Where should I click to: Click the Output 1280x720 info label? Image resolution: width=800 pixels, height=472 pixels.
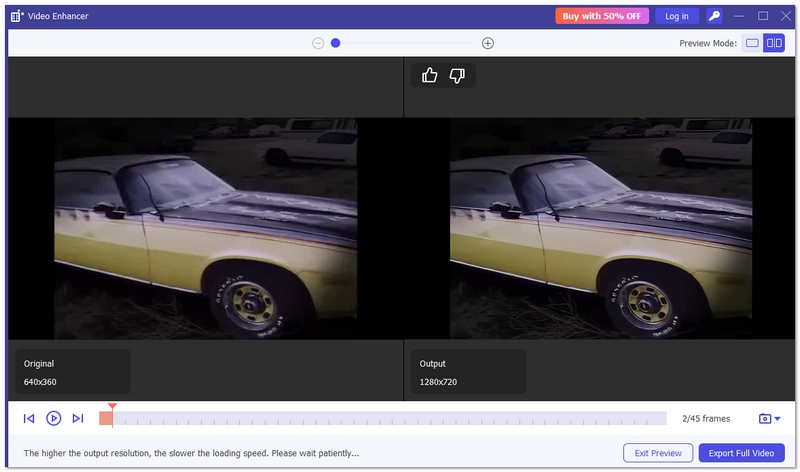[x=468, y=372]
